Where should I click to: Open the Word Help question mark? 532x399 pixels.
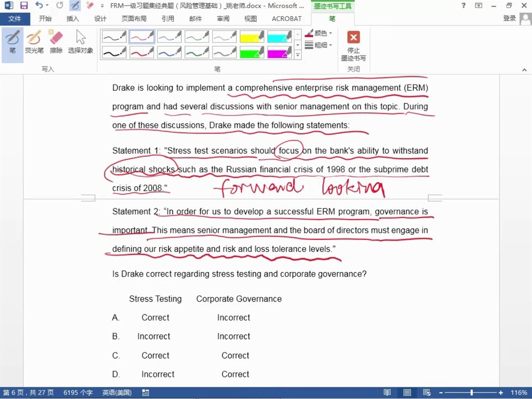coord(464,6)
